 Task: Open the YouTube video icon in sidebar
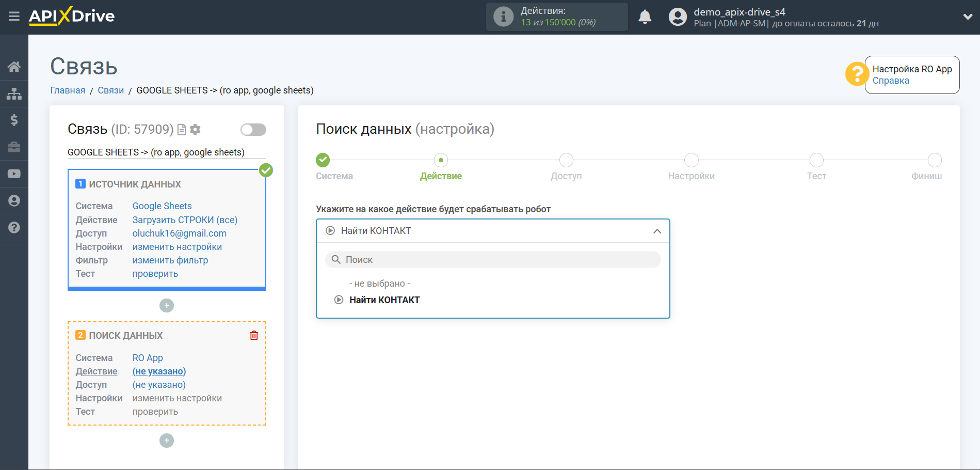pos(14,174)
